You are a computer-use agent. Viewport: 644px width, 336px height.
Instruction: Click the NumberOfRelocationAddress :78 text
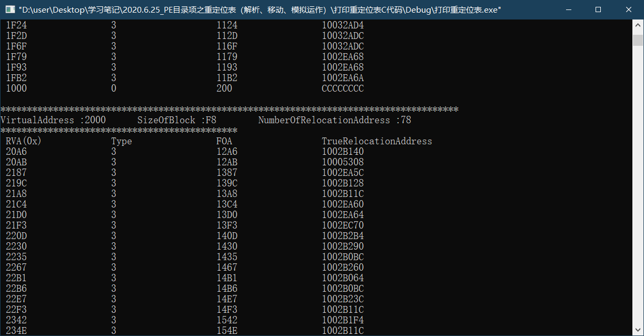click(x=334, y=120)
